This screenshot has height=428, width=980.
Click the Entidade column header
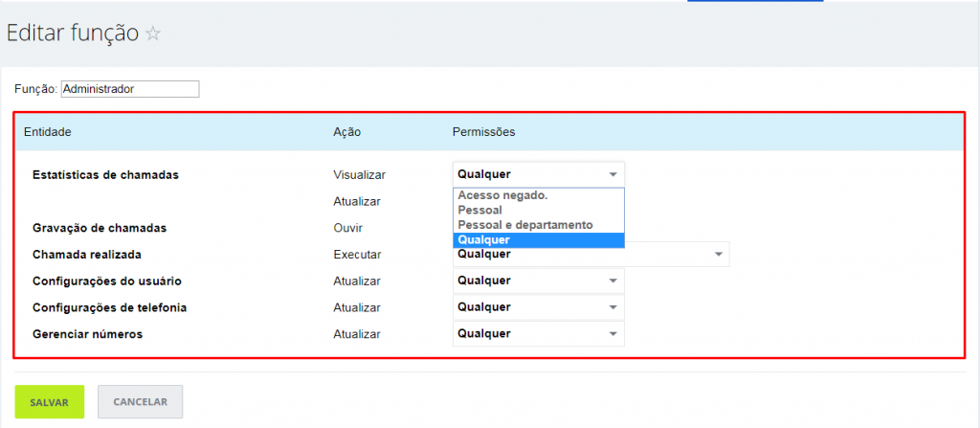(x=48, y=132)
